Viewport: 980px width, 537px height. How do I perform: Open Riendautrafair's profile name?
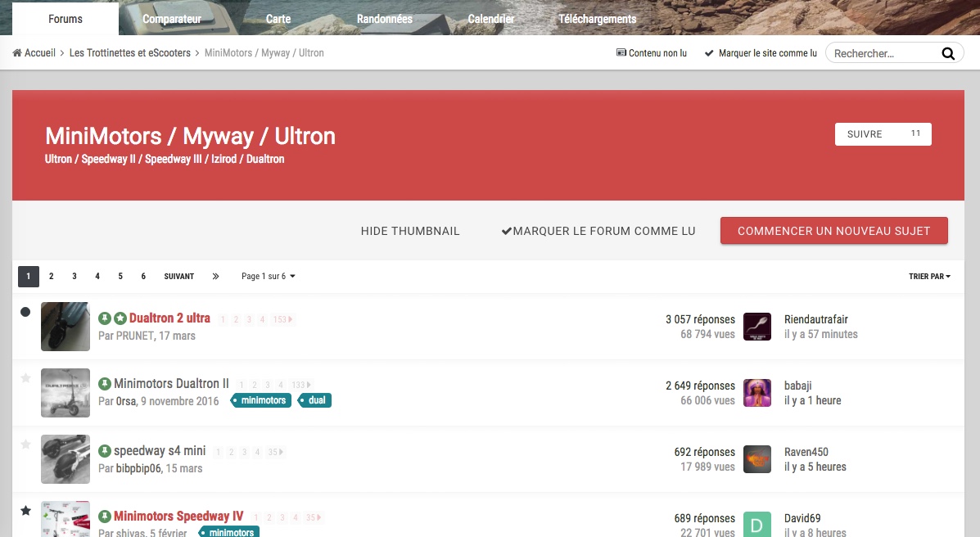(x=815, y=319)
